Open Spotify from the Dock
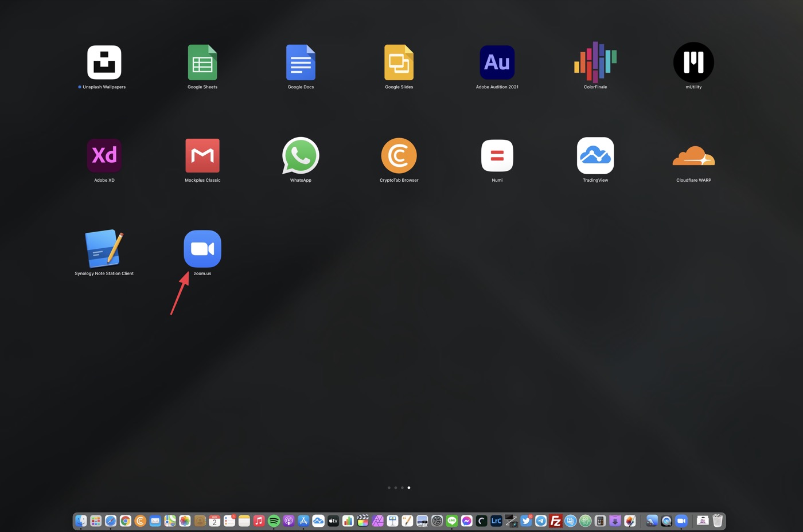803x532 pixels. tap(274, 521)
